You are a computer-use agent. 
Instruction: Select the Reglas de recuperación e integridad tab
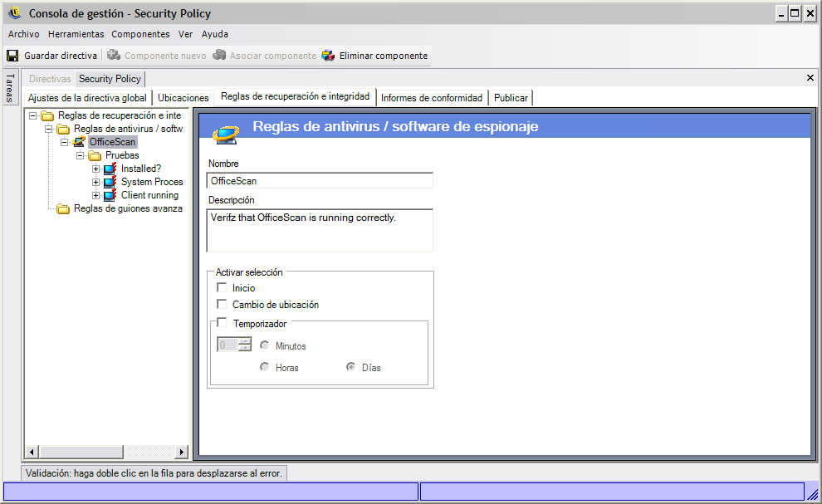coord(295,96)
